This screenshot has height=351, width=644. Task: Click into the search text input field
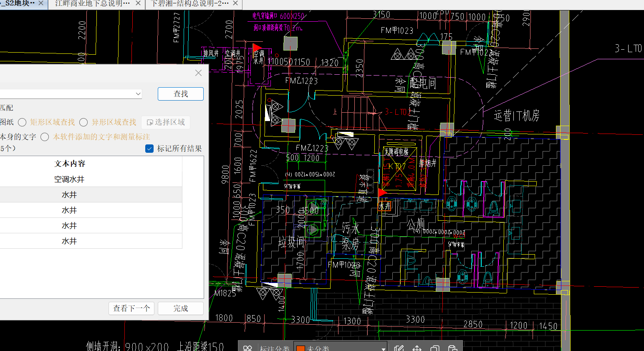click(67, 94)
